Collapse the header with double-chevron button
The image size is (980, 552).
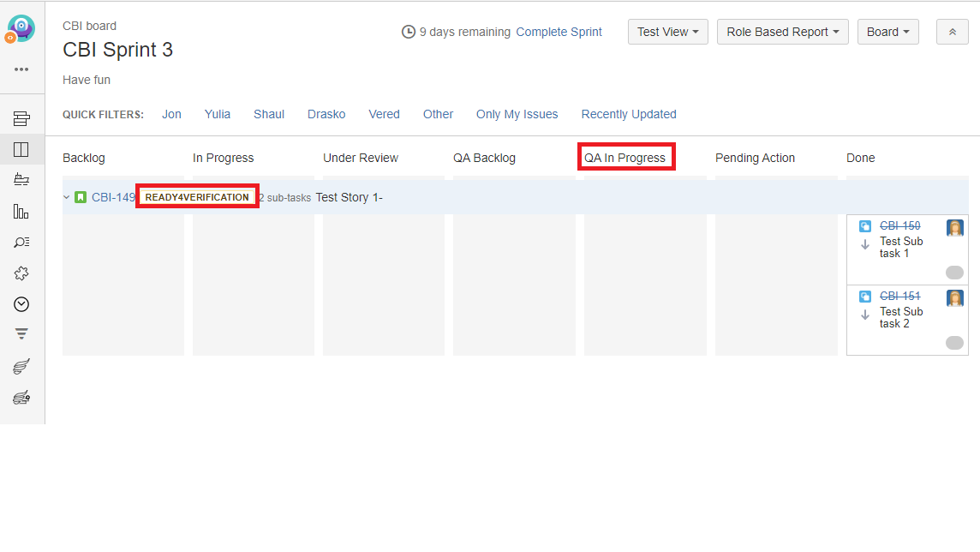(x=952, y=32)
